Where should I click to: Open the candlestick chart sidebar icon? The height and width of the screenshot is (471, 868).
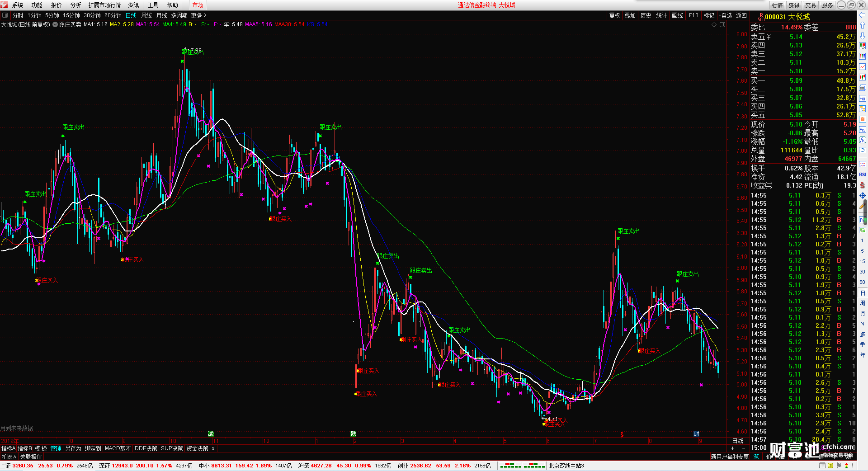click(x=863, y=77)
